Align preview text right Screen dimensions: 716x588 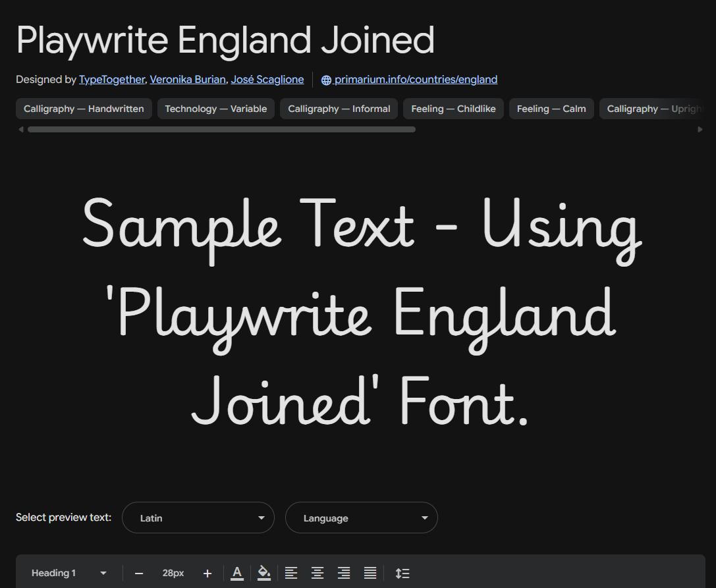(x=344, y=573)
